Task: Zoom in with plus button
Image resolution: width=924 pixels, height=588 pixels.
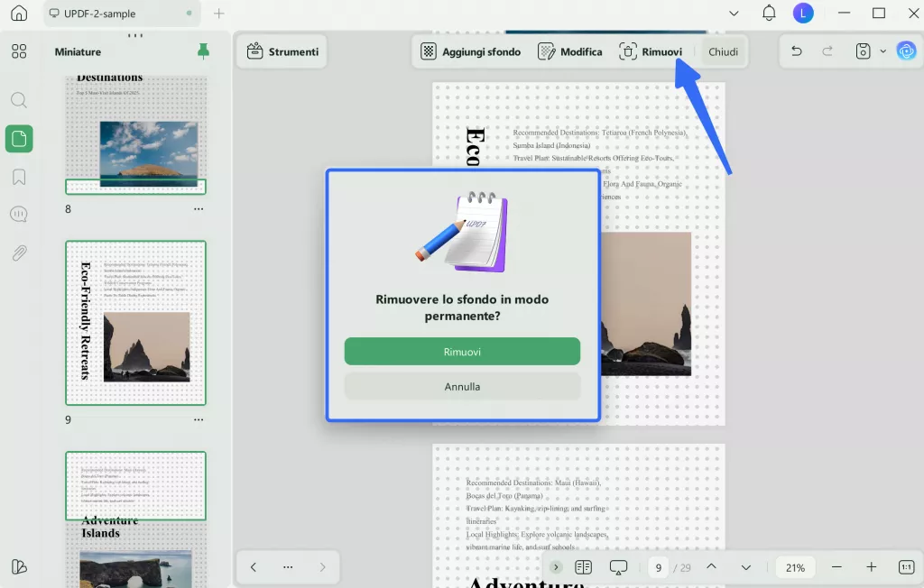Action: 871,567
